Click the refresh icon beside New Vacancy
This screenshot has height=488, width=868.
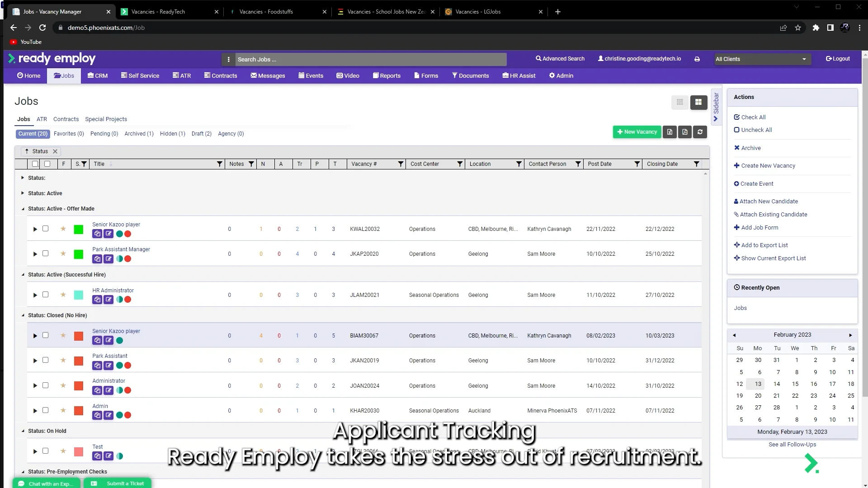click(x=700, y=132)
